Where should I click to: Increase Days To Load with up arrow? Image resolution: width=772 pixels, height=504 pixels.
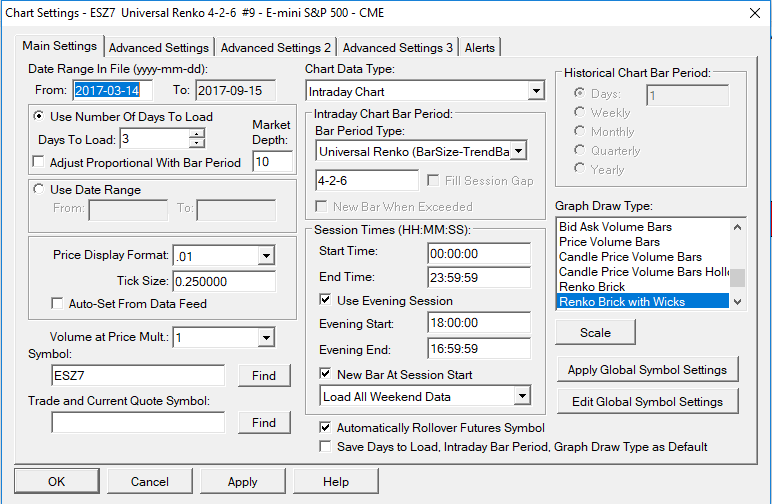(196, 134)
